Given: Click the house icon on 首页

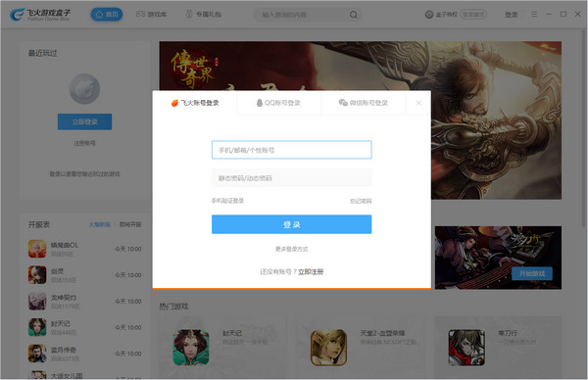Looking at the screenshot, I should (x=99, y=15).
